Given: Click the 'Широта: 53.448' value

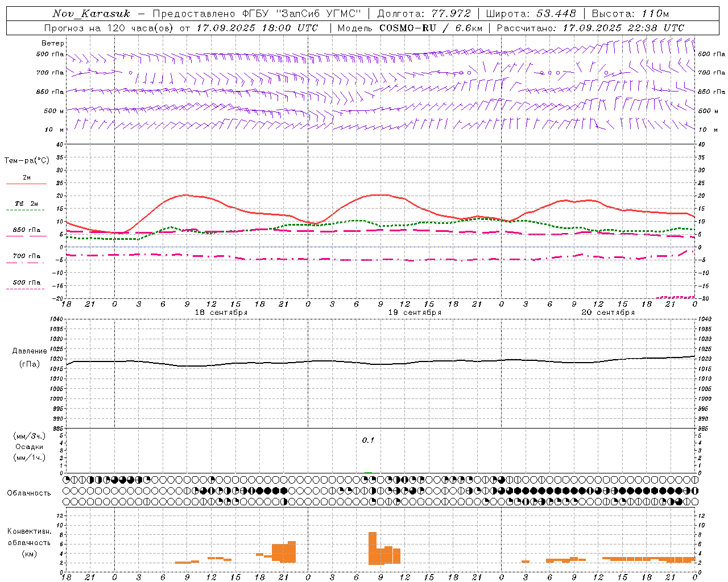Looking at the screenshot, I should click(531, 14).
